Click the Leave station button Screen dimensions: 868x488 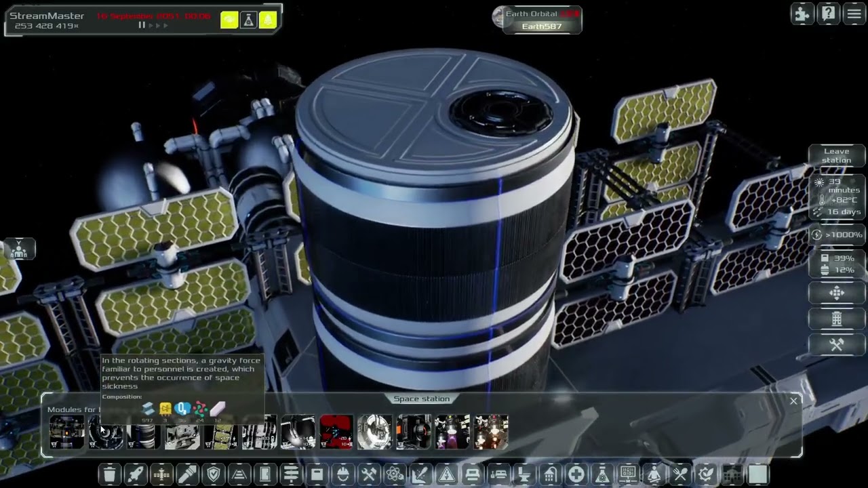click(x=836, y=156)
